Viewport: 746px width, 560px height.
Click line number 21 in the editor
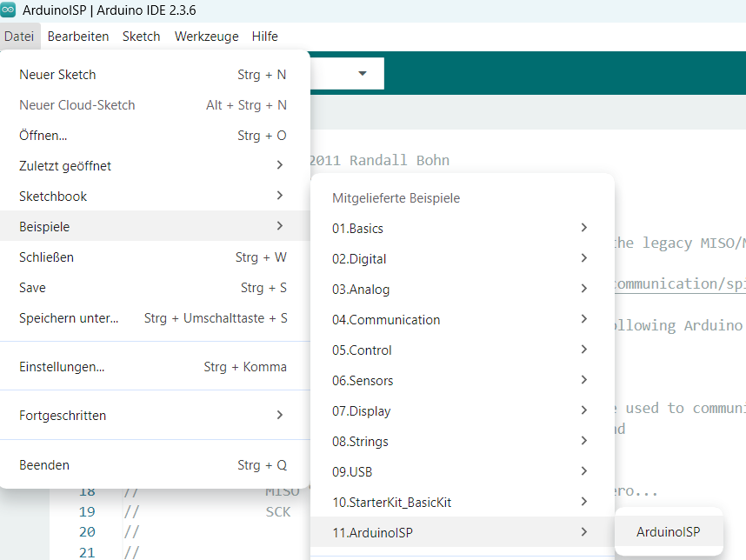(x=87, y=552)
